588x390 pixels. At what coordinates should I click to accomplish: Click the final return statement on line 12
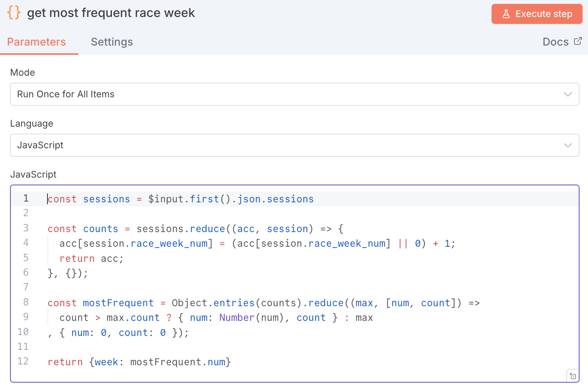(x=139, y=362)
